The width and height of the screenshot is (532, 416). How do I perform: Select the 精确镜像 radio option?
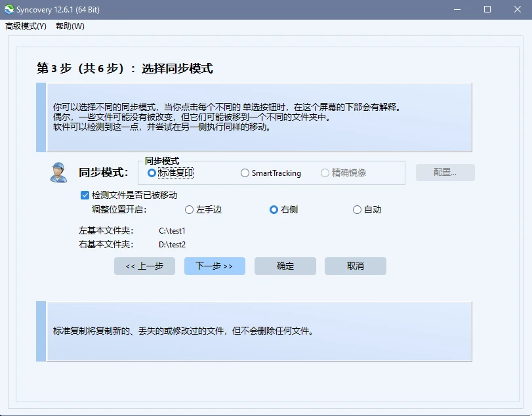[x=343, y=173]
